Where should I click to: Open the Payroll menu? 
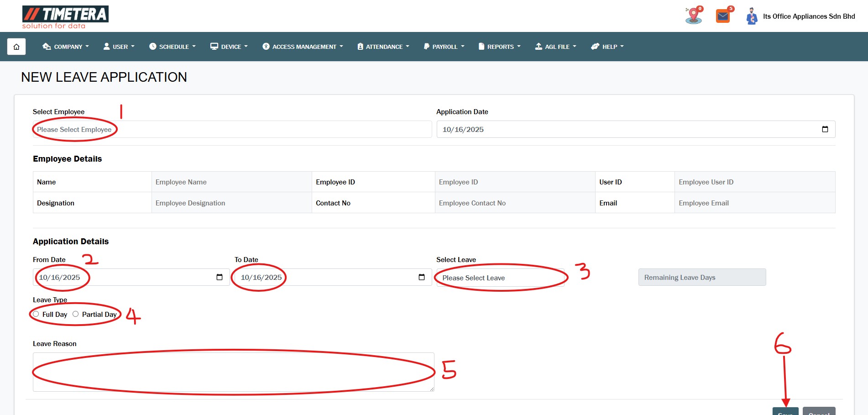click(444, 47)
